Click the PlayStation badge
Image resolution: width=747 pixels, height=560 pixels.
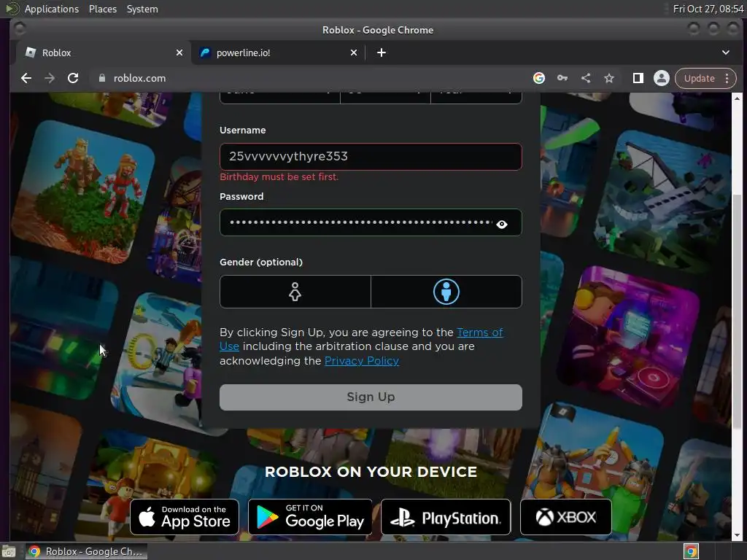446,517
